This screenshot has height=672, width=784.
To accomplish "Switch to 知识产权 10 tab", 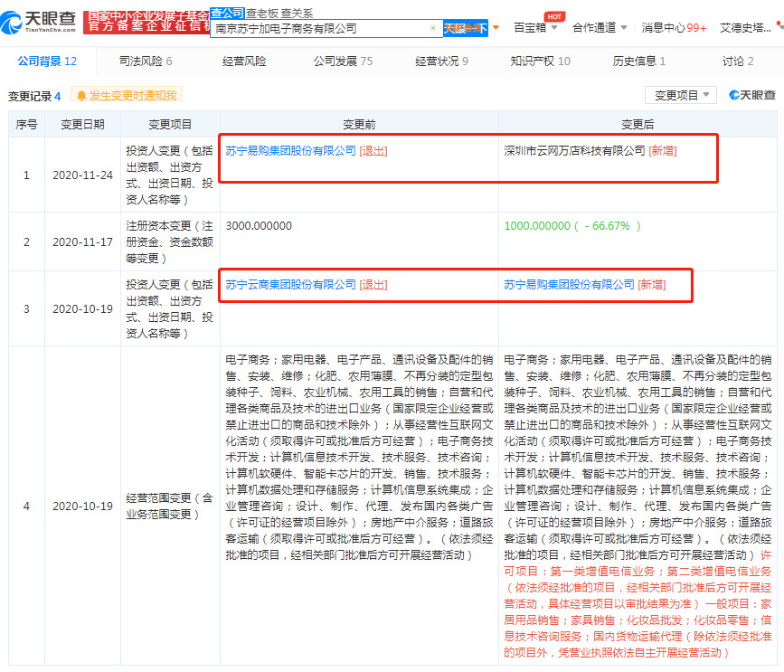I will point(540,61).
